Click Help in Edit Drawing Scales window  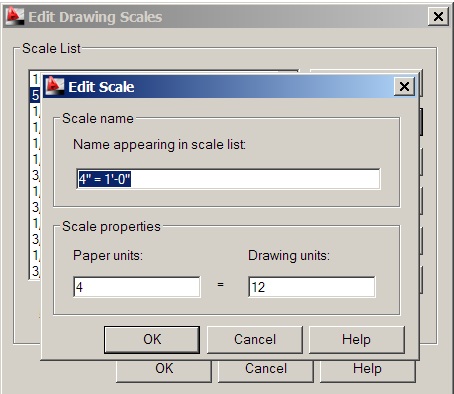click(x=367, y=371)
